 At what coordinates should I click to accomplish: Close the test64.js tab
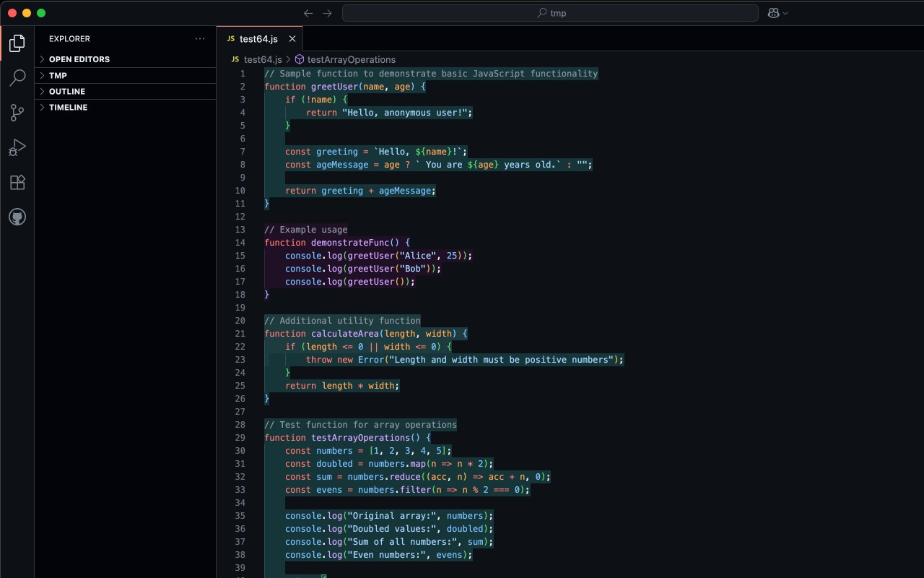[292, 39]
